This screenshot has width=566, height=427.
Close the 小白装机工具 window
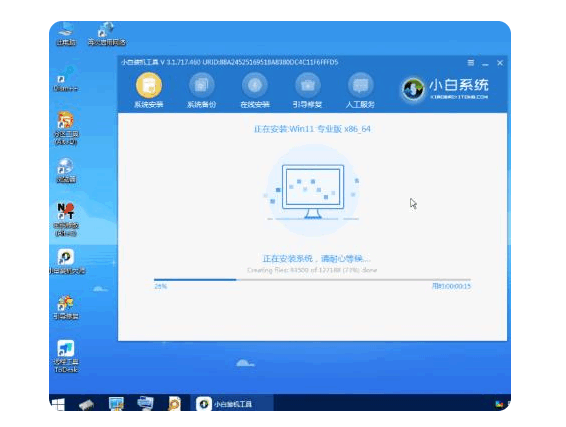500,63
